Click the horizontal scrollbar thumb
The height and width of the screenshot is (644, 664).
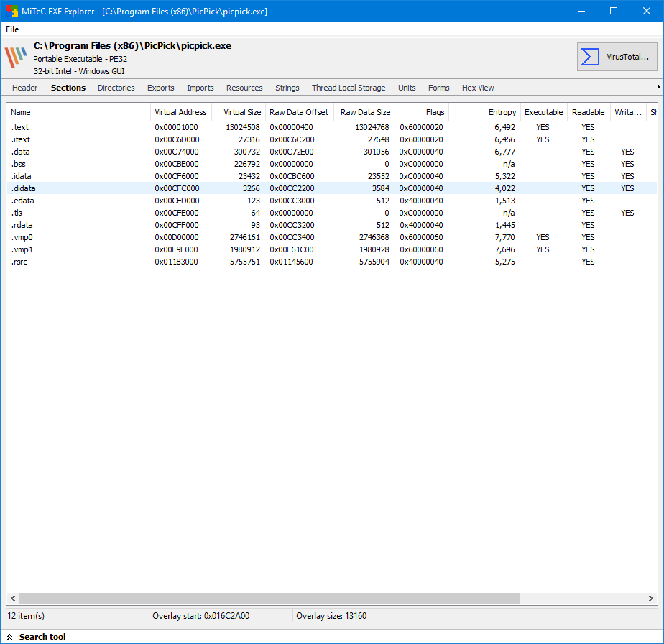tap(269, 598)
